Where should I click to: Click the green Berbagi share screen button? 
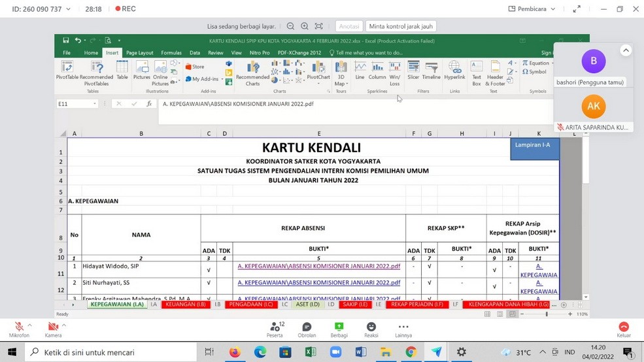(339, 329)
